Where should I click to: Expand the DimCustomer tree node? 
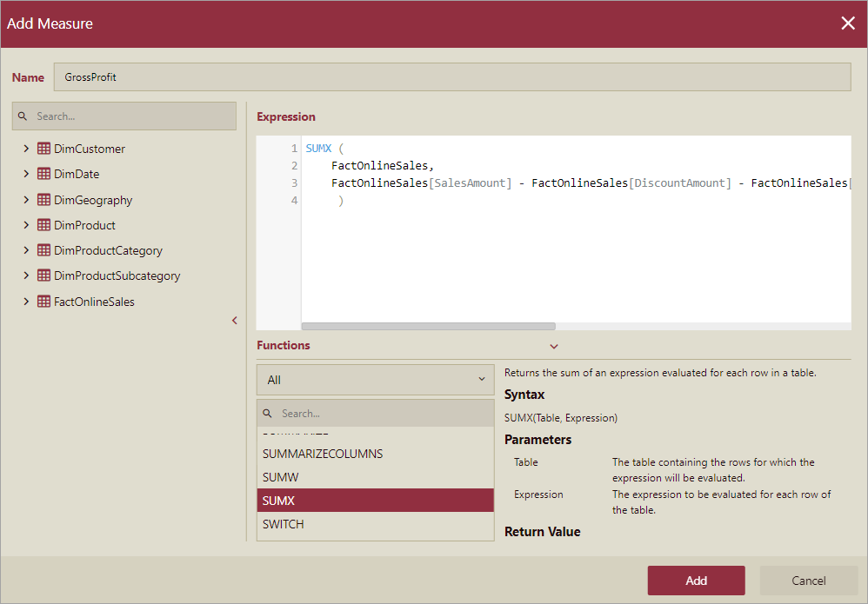(x=27, y=149)
